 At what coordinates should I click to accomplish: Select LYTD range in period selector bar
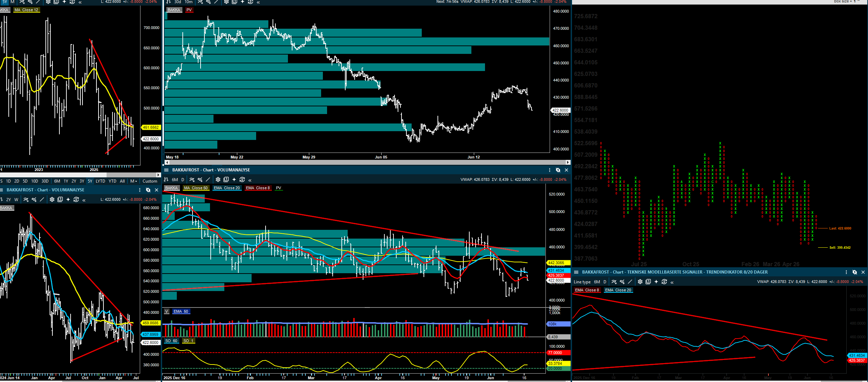pos(100,181)
